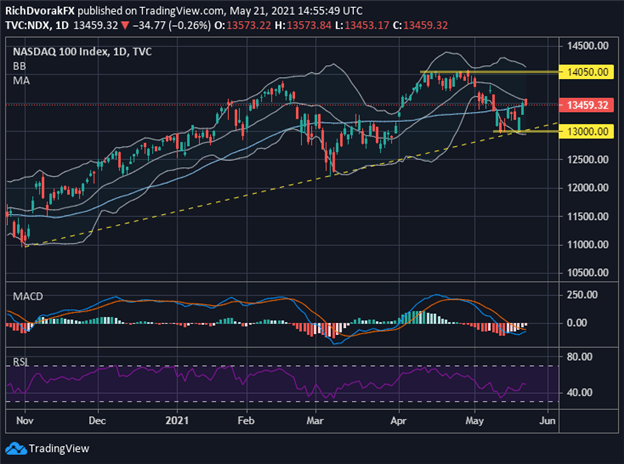This screenshot has width=624, height=464.
Task: Click the 10500.00 price axis label
Action: pyautogui.click(x=588, y=273)
